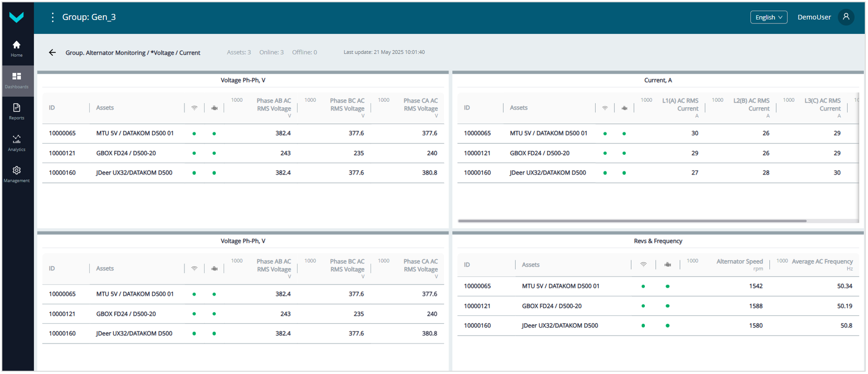Select JDeer UX32/DATAKOM D500 in Revs & Frequency

point(560,326)
